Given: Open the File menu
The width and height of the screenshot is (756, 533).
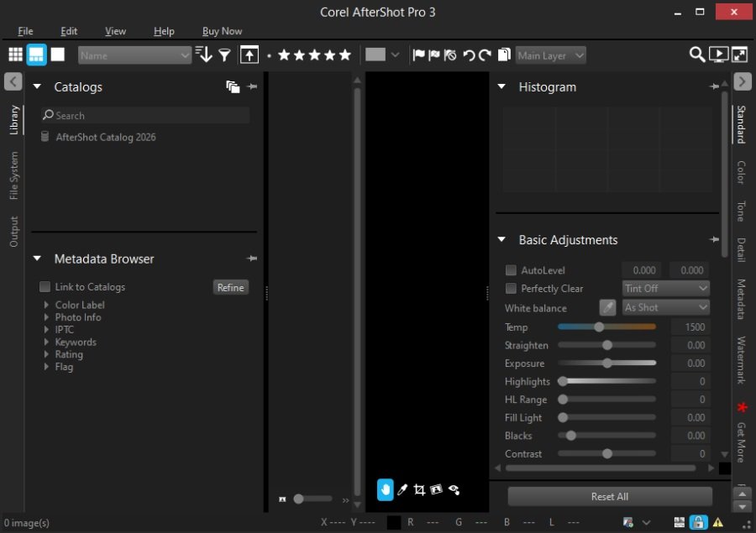Looking at the screenshot, I should click(x=25, y=31).
